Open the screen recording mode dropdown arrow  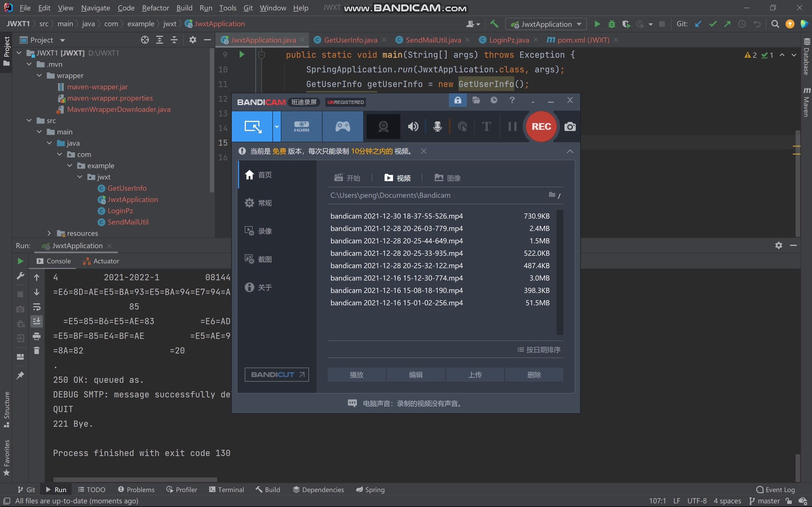pyautogui.click(x=277, y=126)
